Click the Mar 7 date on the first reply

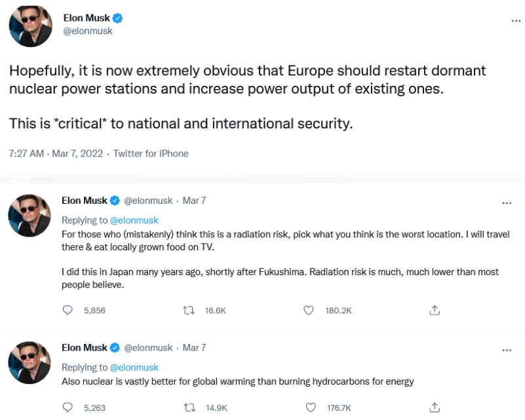pyautogui.click(x=194, y=200)
